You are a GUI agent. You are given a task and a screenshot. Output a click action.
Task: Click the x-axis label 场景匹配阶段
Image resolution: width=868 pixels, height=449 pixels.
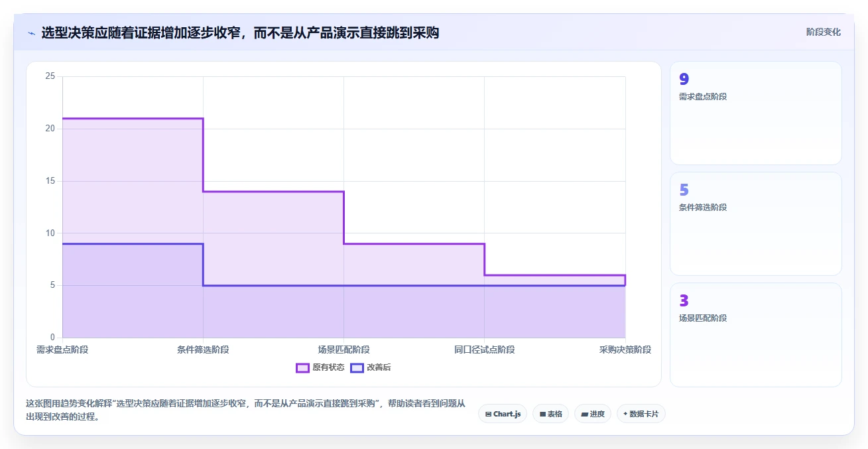coord(343,350)
